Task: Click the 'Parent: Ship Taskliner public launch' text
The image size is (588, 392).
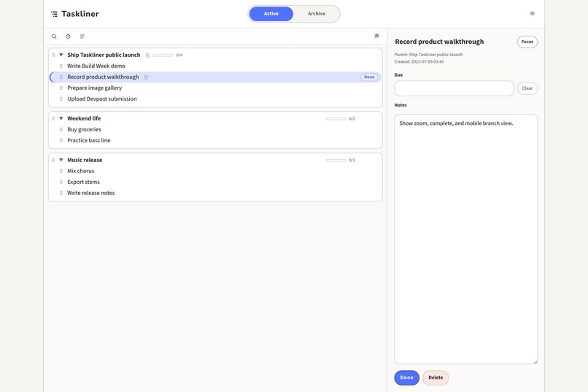Action: click(x=429, y=55)
